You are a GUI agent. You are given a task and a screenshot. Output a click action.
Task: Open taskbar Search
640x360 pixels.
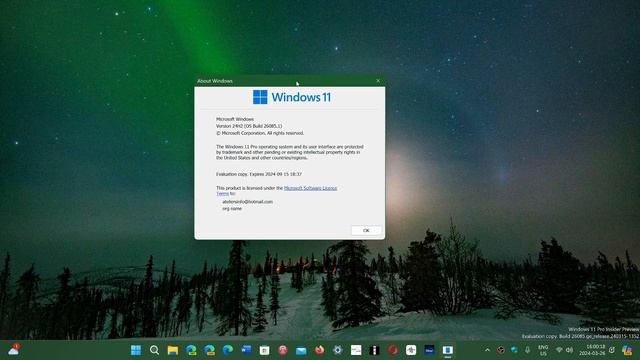[154, 350]
